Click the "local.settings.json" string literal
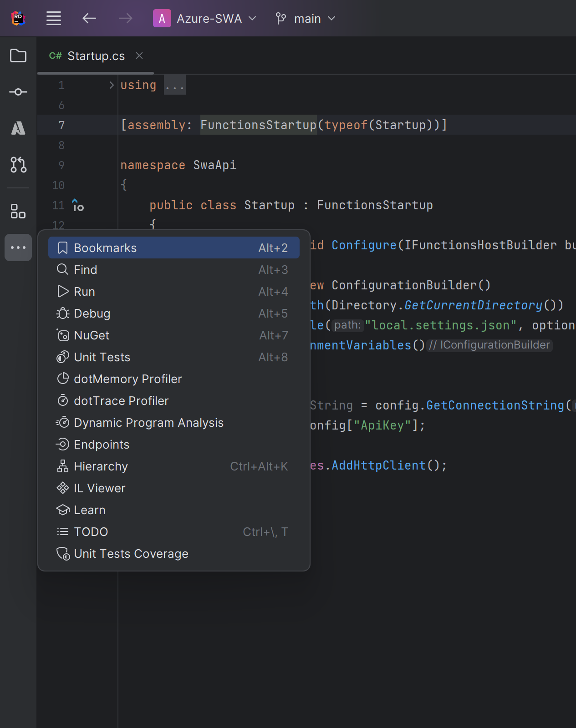 tap(440, 325)
